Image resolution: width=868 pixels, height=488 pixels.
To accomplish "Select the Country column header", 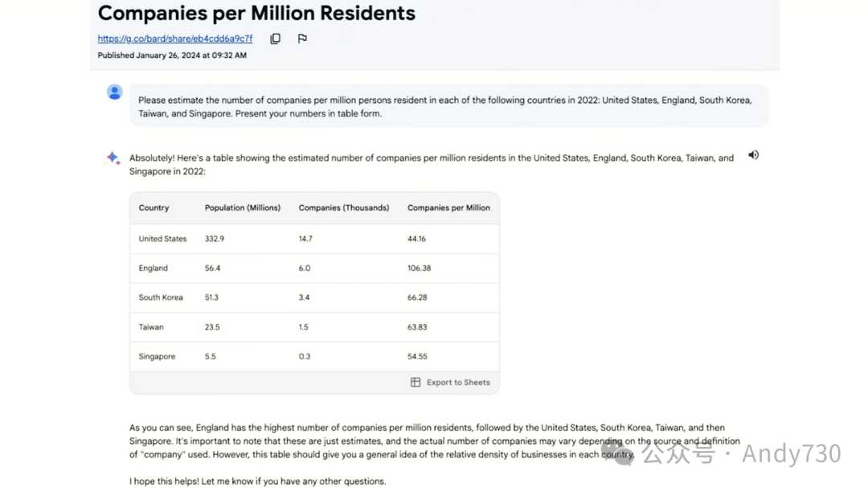I will (154, 207).
